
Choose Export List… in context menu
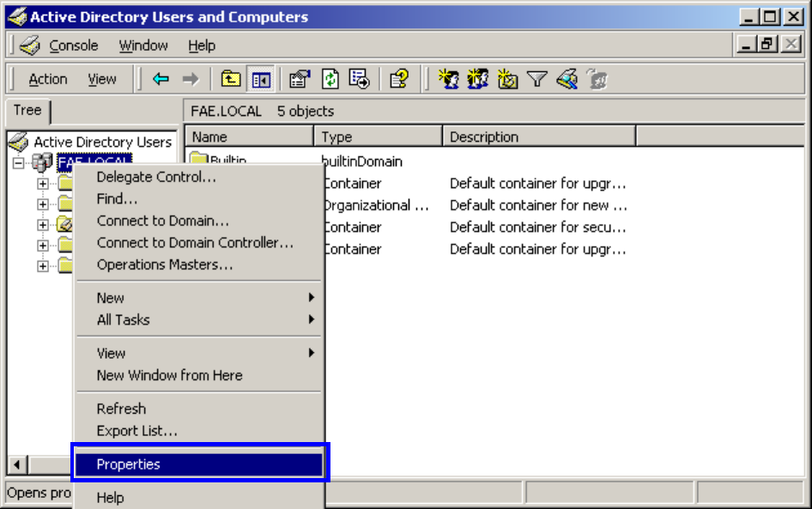(199, 431)
